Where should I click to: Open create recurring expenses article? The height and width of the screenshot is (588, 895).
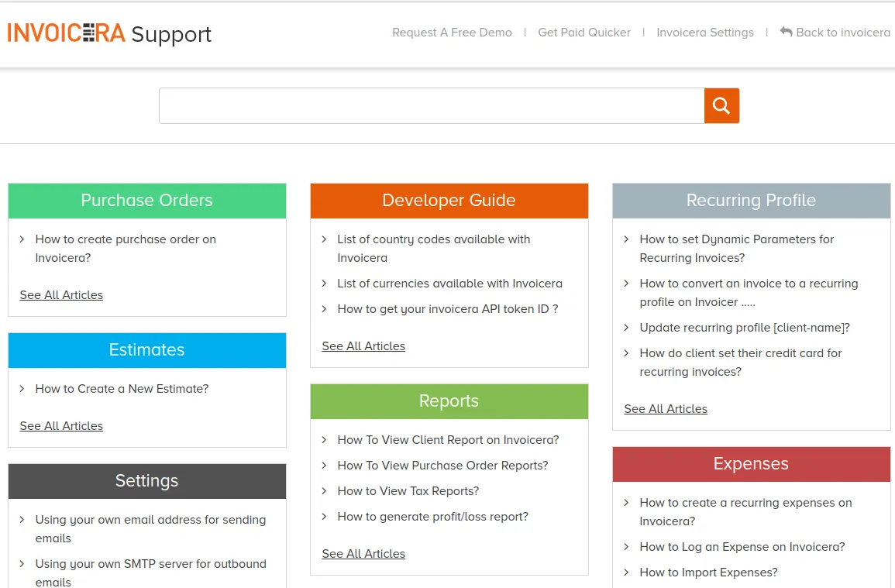point(745,512)
